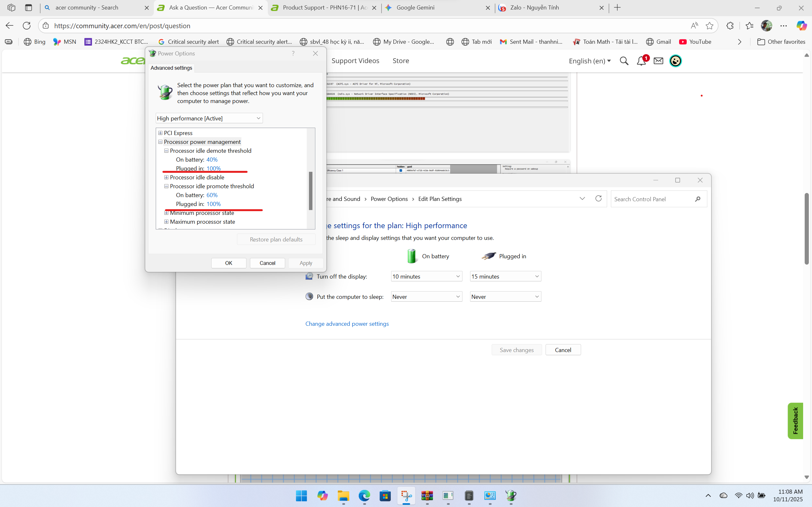
Task: Open File Explorer from taskbar
Action: point(343,496)
